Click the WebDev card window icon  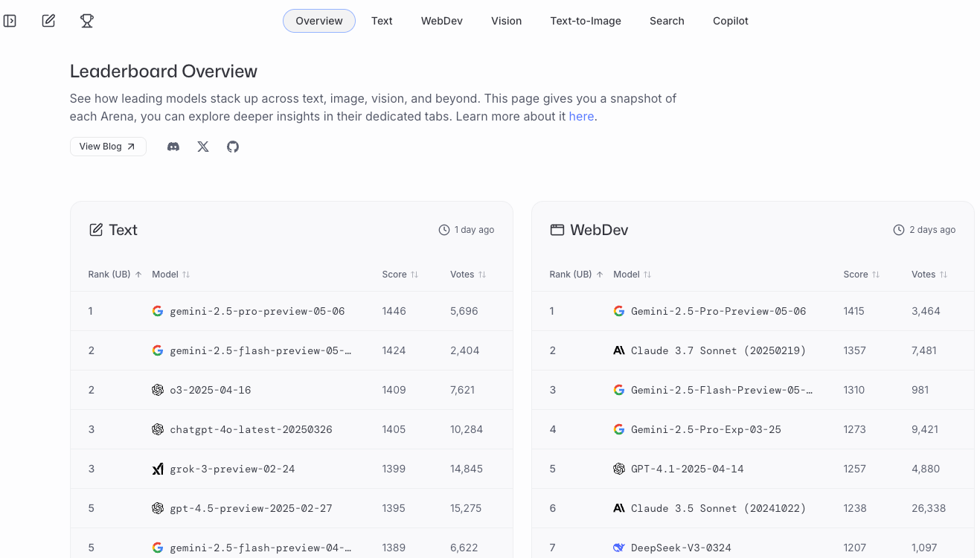point(557,230)
